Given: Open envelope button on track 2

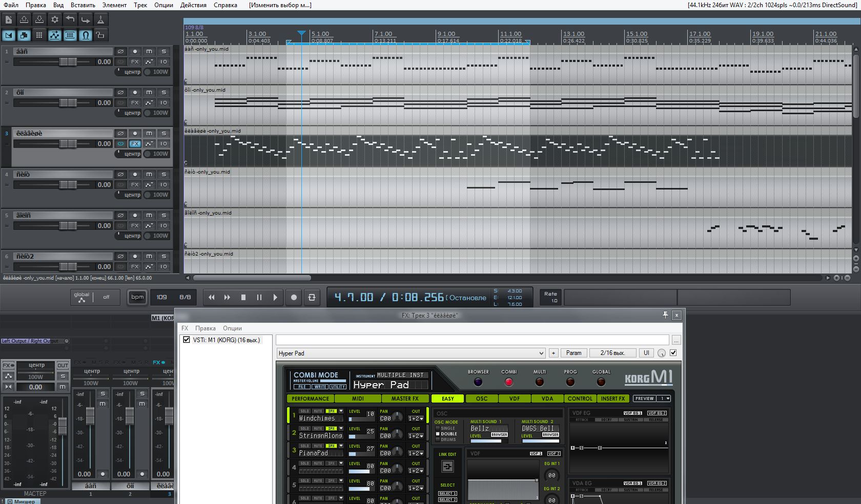Looking at the screenshot, I should point(149,102).
